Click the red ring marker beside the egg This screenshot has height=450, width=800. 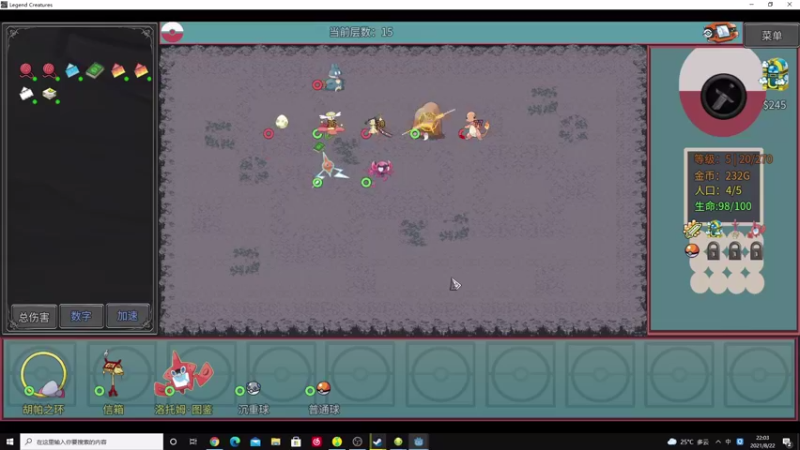click(268, 134)
